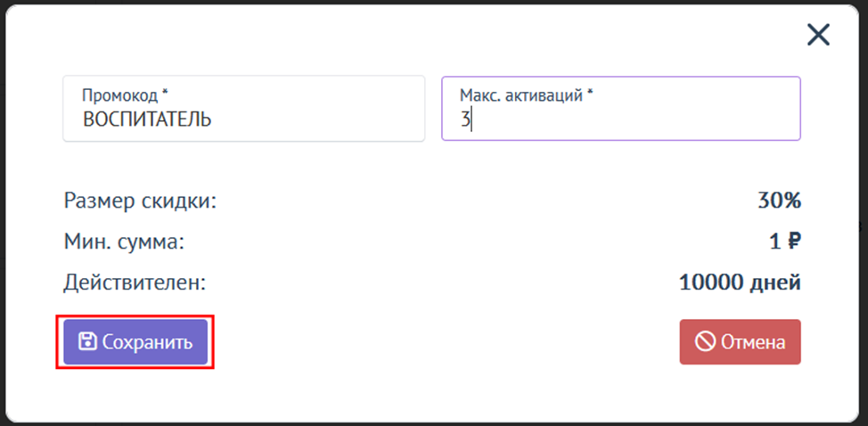Click the Размер скидки label
868x426 pixels.
pyautogui.click(x=140, y=201)
